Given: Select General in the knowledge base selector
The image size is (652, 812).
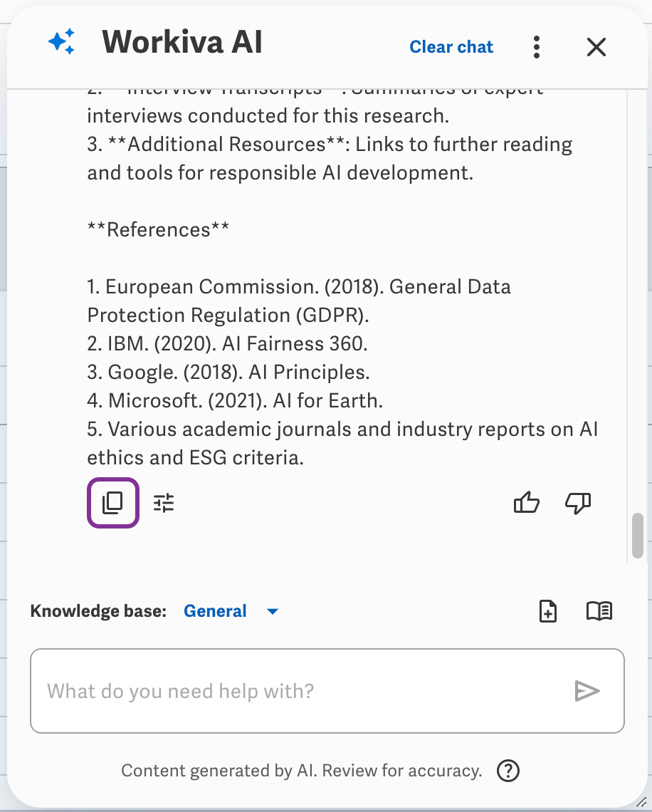Looking at the screenshot, I should click(215, 610).
